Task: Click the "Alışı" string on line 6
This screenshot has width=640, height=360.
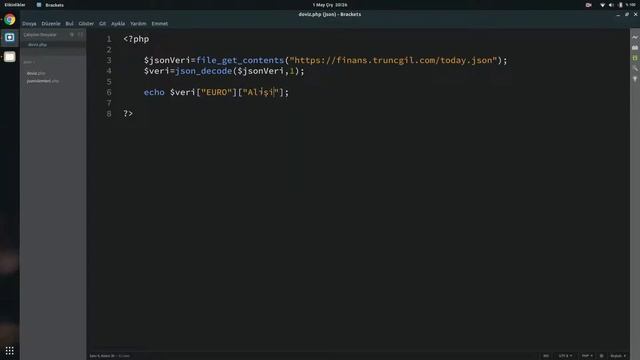Action: coord(260,92)
